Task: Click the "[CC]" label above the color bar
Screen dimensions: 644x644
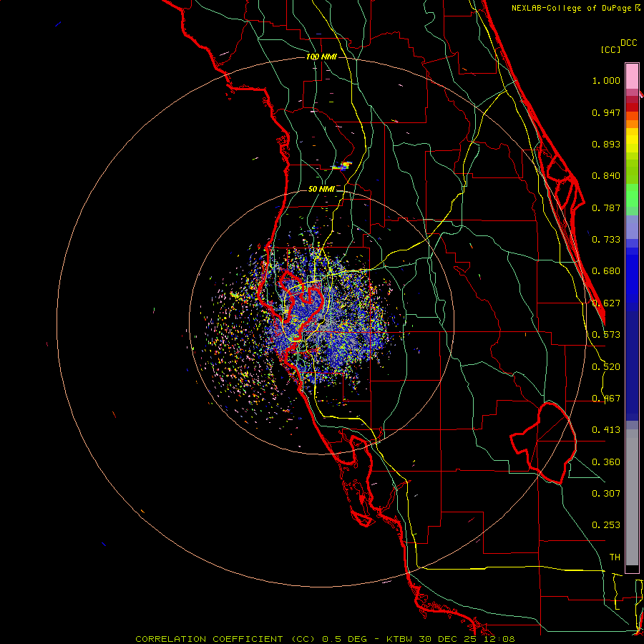Action: coord(610,49)
